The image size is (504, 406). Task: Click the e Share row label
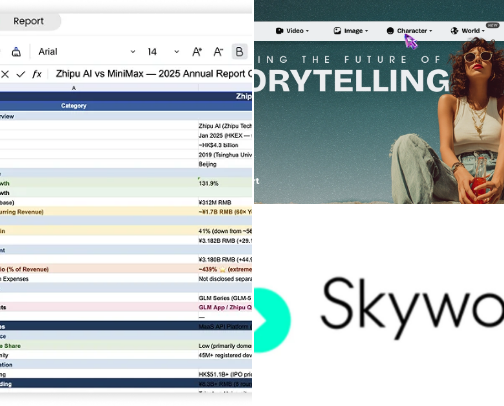[x=11, y=346]
